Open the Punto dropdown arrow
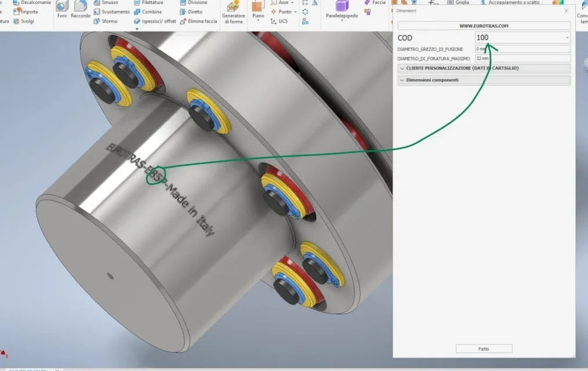The image size is (588, 371). tap(296, 12)
